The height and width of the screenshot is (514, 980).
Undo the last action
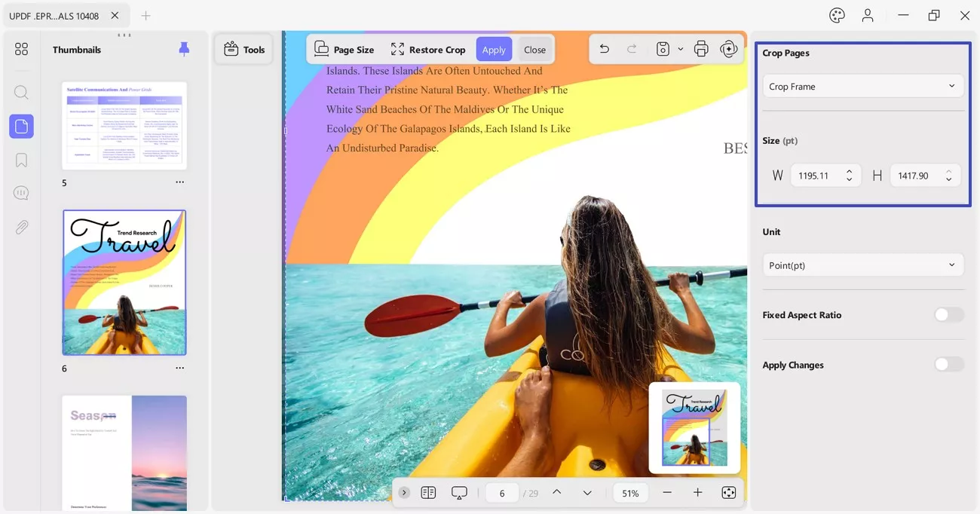click(x=604, y=49)
